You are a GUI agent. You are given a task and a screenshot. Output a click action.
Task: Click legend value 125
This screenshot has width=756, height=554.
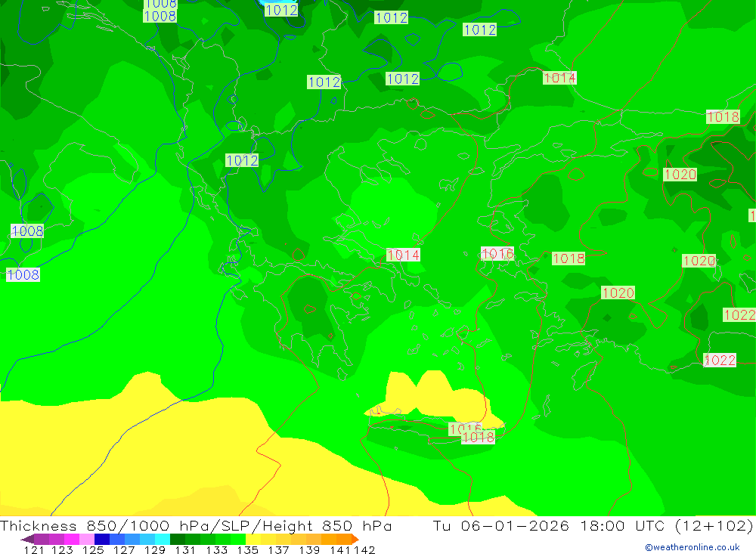point(93,549)
